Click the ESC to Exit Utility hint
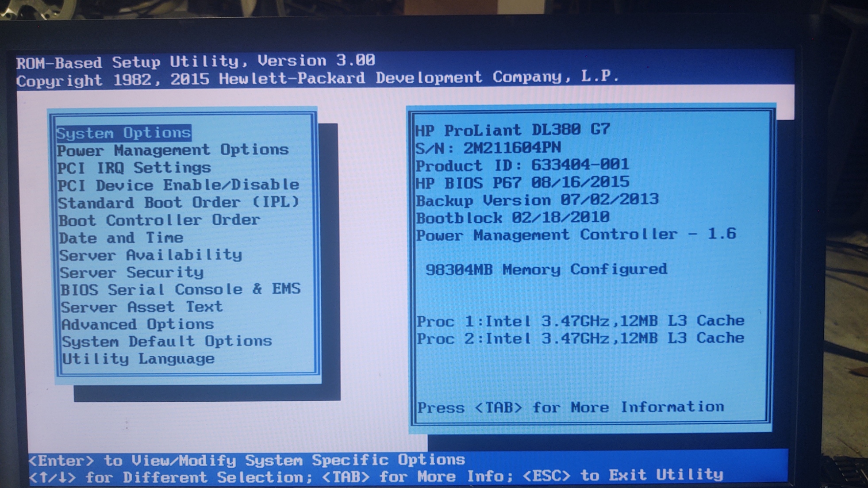 (622, 476)
